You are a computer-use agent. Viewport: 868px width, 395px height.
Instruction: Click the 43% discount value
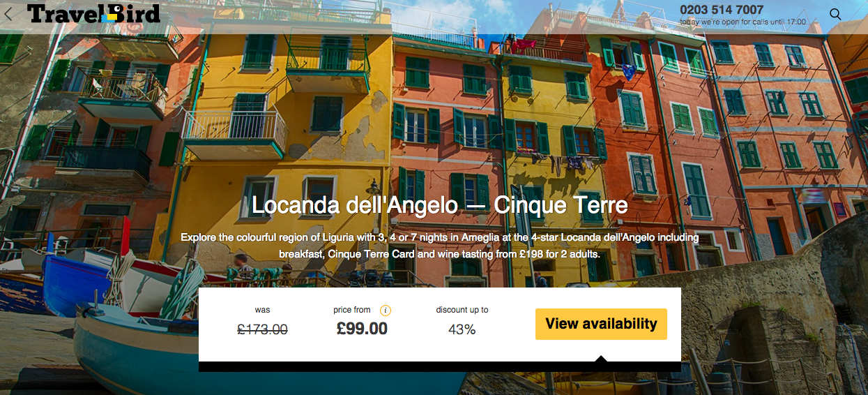point(462,329)
